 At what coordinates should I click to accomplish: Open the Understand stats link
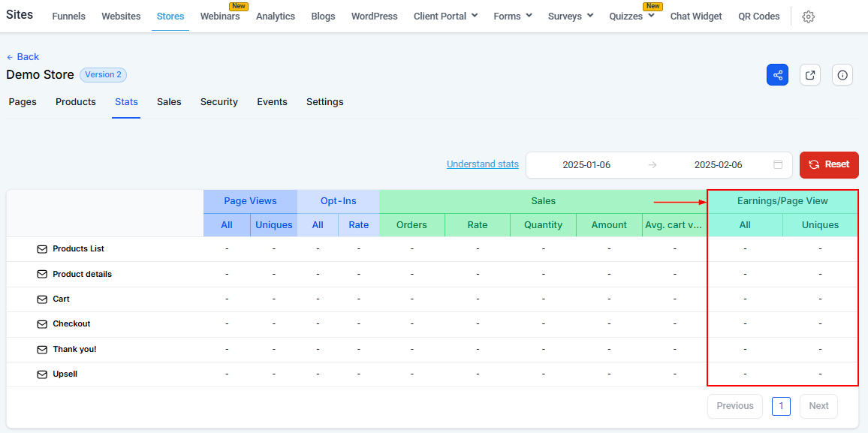[483, 164]
